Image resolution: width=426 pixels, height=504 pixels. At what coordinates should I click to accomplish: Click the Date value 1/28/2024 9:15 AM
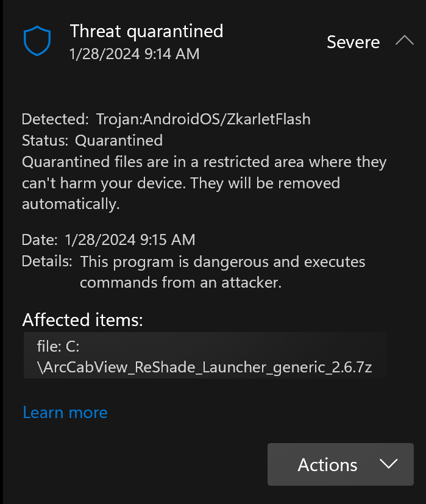129,240
